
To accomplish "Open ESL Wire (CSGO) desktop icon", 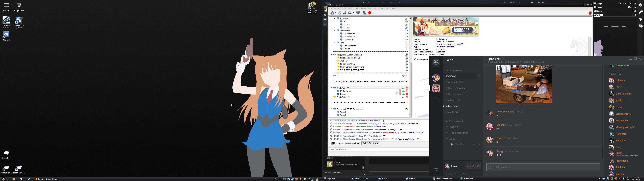I will [x=6, y=22].
